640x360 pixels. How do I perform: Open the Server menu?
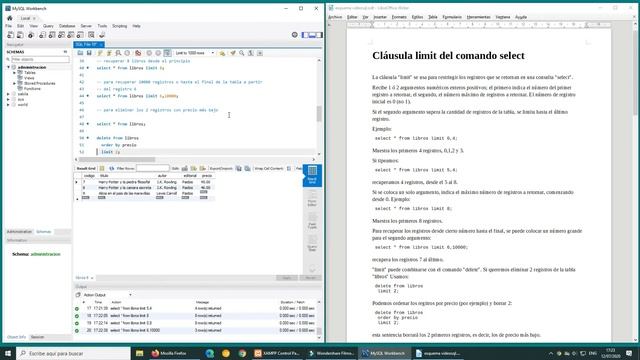pyautogui.click(x=86, y=26)
